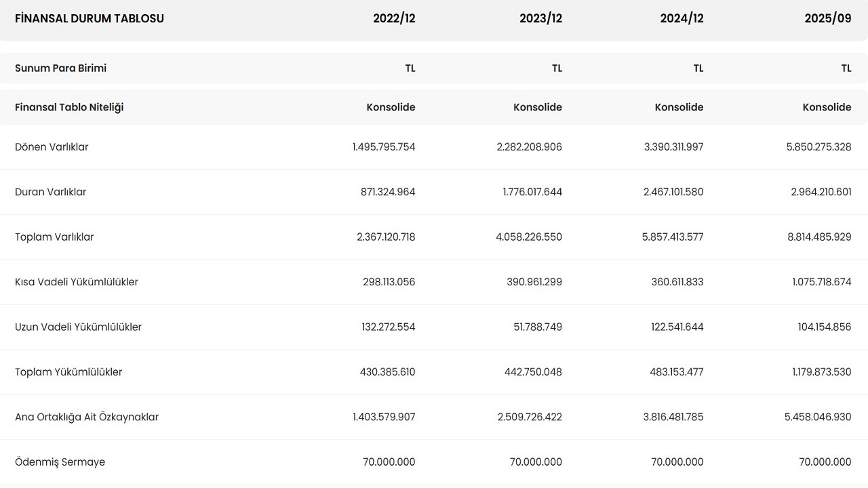Click the 2024/12 period header
This screenshot has width=868, height=488.
point(682,18)
